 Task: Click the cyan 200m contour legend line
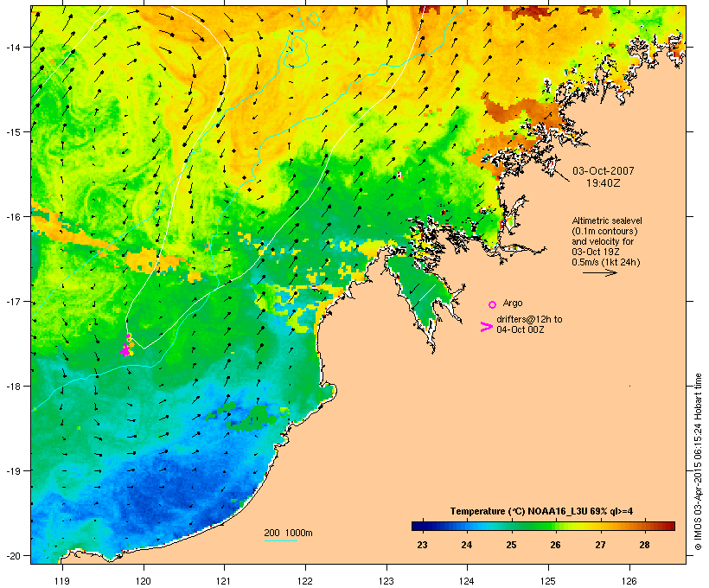tap(281, 540)
